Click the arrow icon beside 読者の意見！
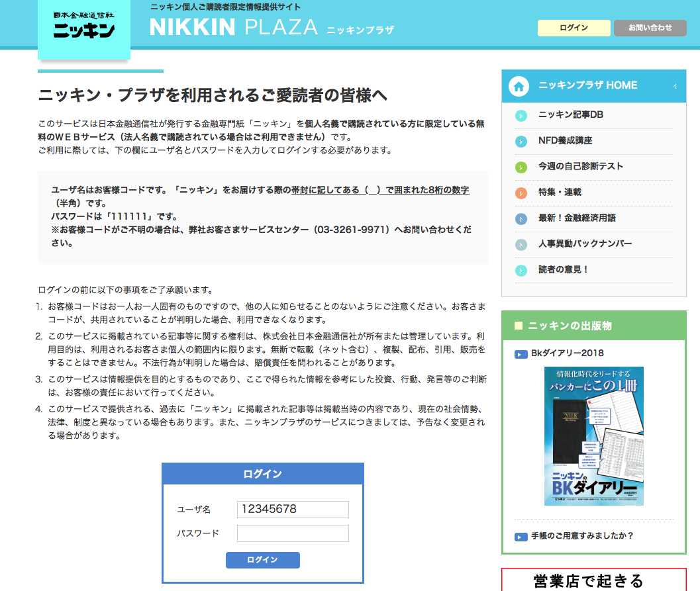The width and height of the screenshot is (700, 591). click(521, 270)
